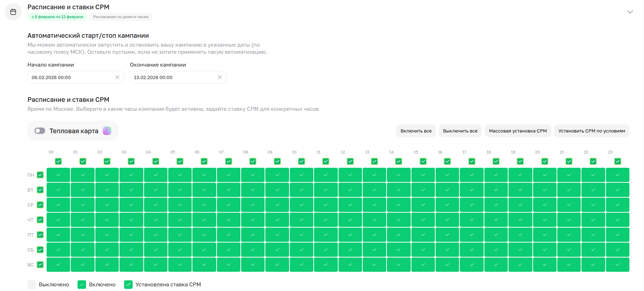Click the heat map gradient color icon

coord(107,131)
